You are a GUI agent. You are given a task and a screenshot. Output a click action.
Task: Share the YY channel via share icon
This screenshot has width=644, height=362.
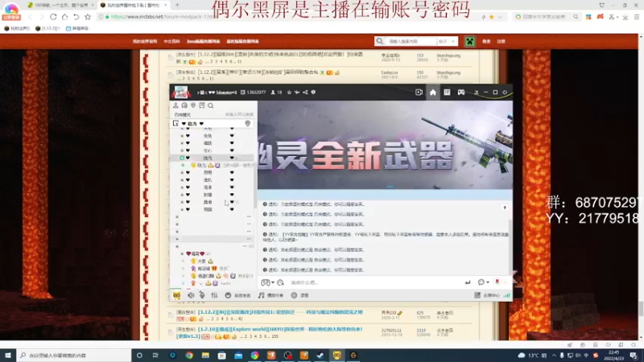tap(305, 93)
